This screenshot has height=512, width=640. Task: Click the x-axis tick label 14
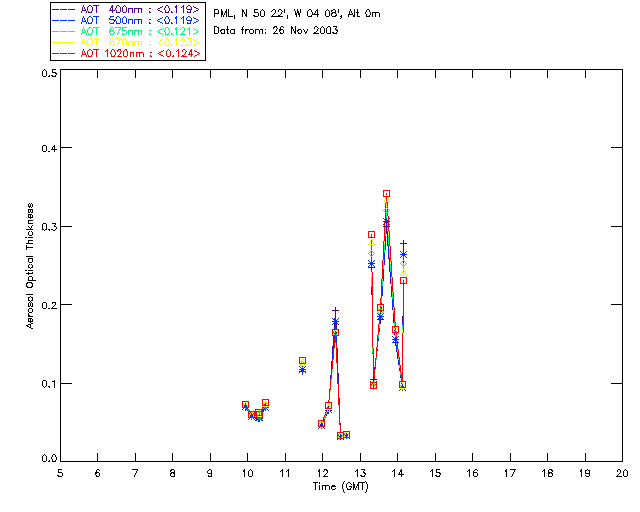(398, 473)
